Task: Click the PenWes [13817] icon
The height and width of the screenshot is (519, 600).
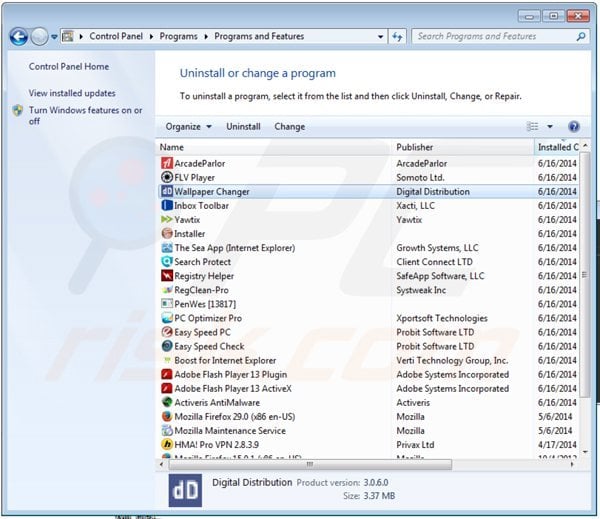Action: coord(167,304)
